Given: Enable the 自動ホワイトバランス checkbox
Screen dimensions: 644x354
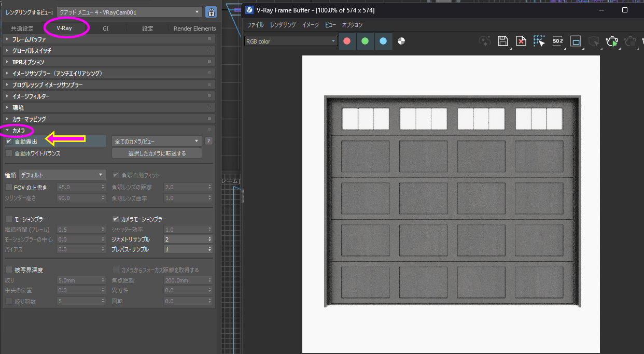Looking at the screenshot, I should [x=9, y=153].
